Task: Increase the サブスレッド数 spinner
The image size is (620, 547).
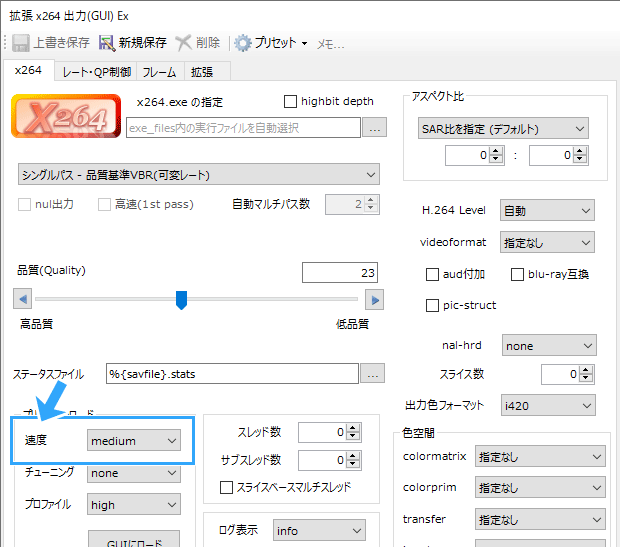Action: tap(353, 456)
